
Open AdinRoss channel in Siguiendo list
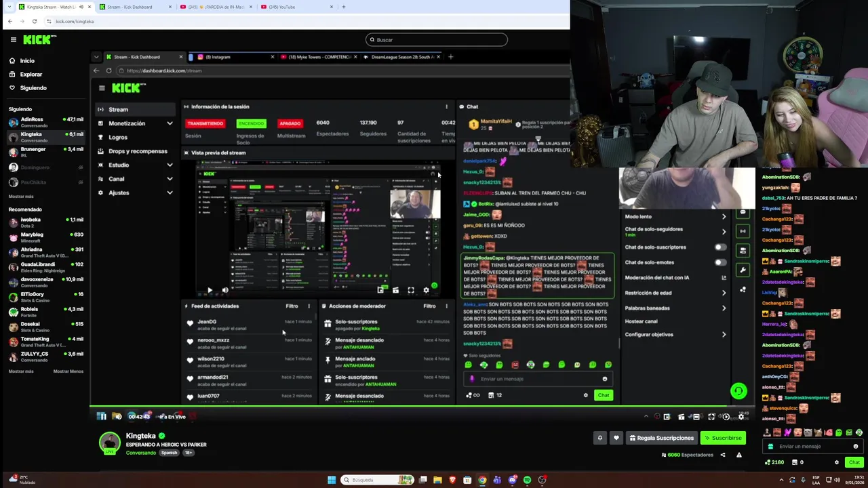pos(45,122)
